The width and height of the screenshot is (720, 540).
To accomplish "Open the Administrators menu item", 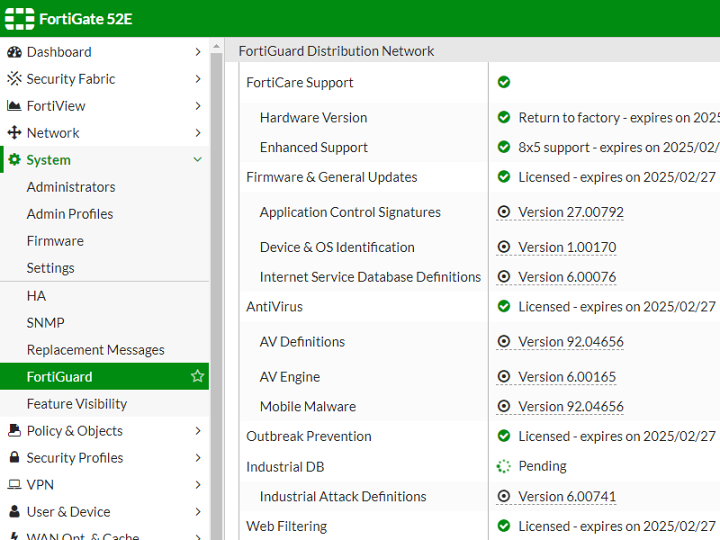I will pos(71,187).
